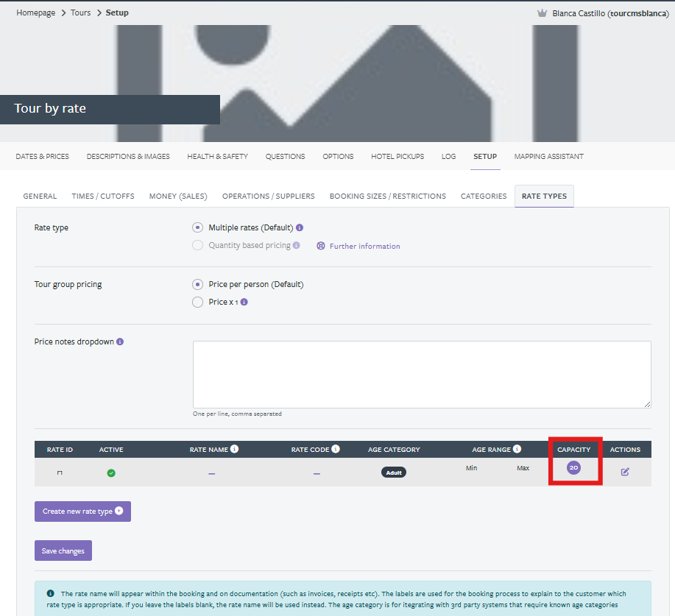Select the Rate Types sub-tab
The image size is (675, 616).
544,196
